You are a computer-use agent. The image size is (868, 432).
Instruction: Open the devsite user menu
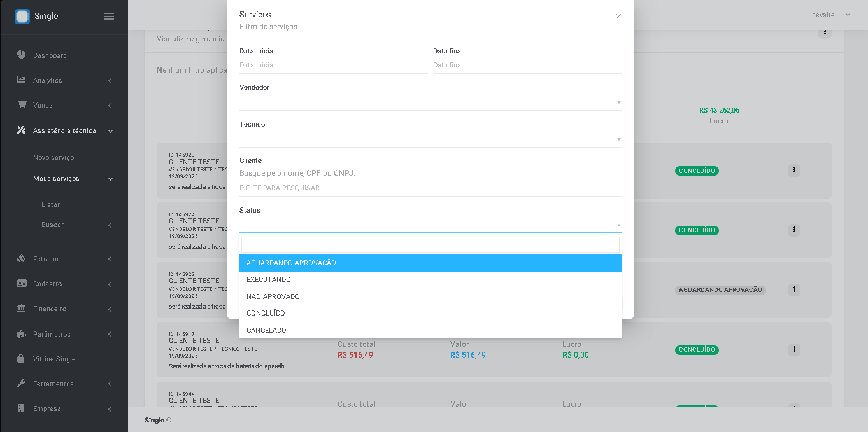pyautogui.click(x=831, y=15)
